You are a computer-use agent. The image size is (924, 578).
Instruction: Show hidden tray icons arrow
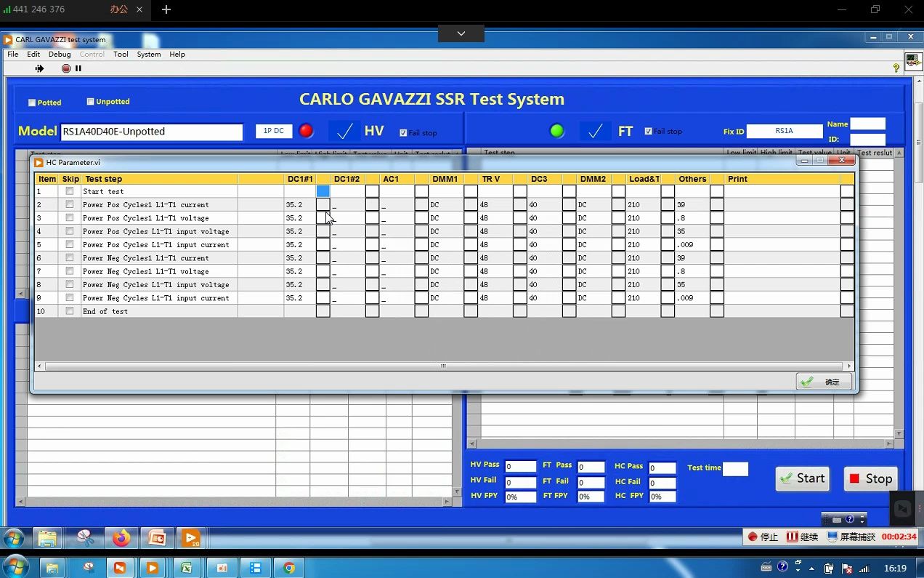point(811,569)
